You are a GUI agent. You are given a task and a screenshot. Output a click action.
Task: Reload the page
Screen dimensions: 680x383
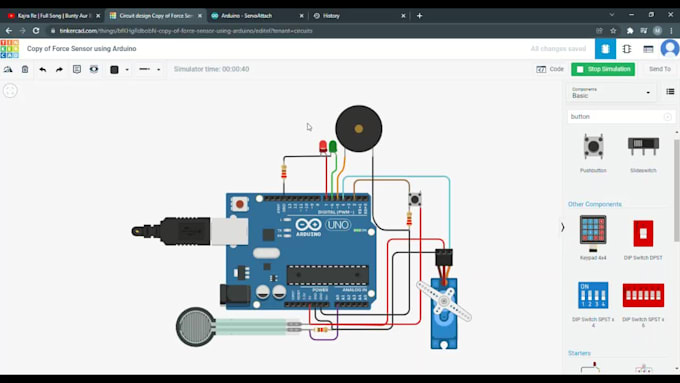click(36, 31)
